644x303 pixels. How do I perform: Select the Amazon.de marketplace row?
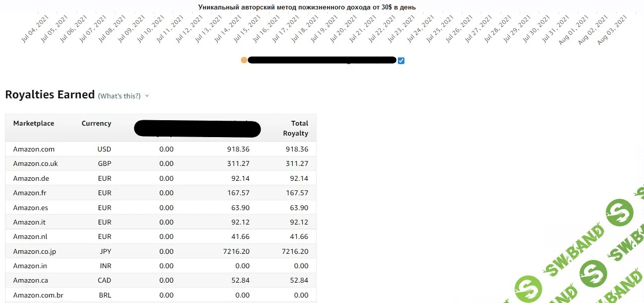[x=31, y=178]
